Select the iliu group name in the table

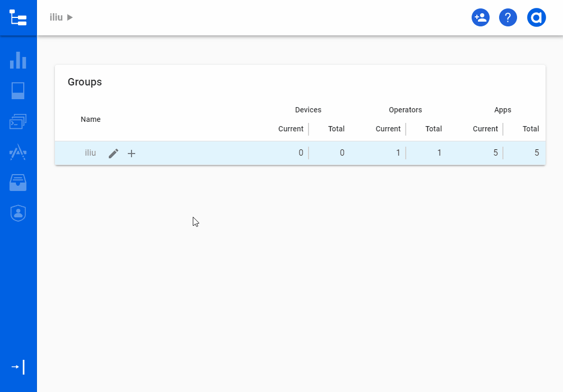coord(90,153)
